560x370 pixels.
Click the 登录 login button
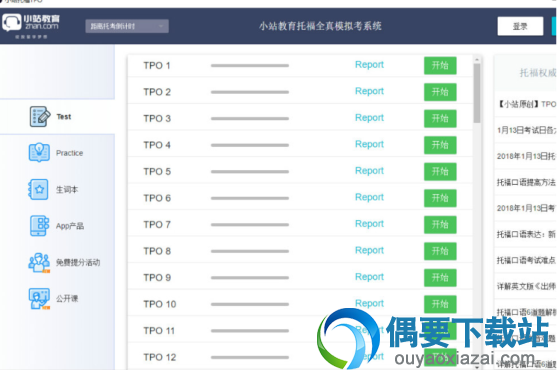(x=520, y=26)
